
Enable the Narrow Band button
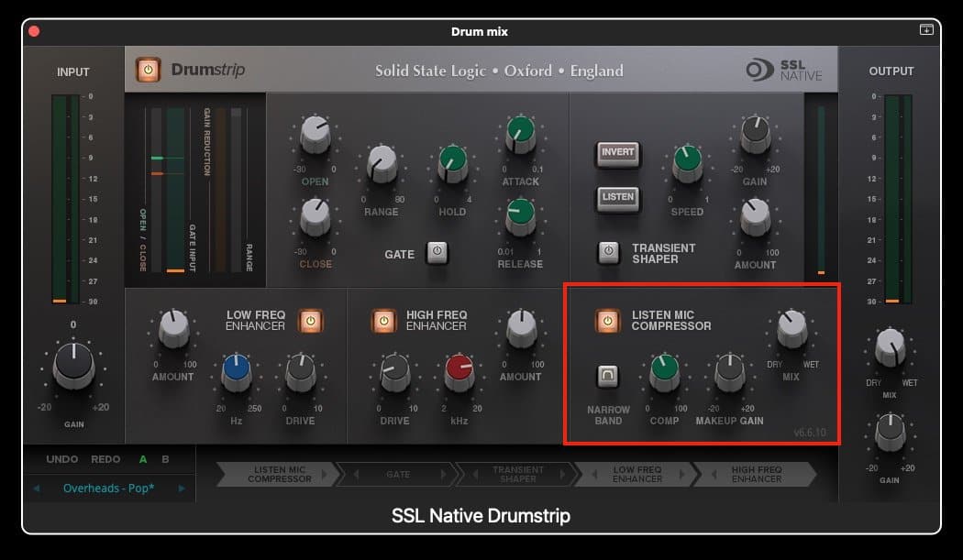tap(607, 376)
